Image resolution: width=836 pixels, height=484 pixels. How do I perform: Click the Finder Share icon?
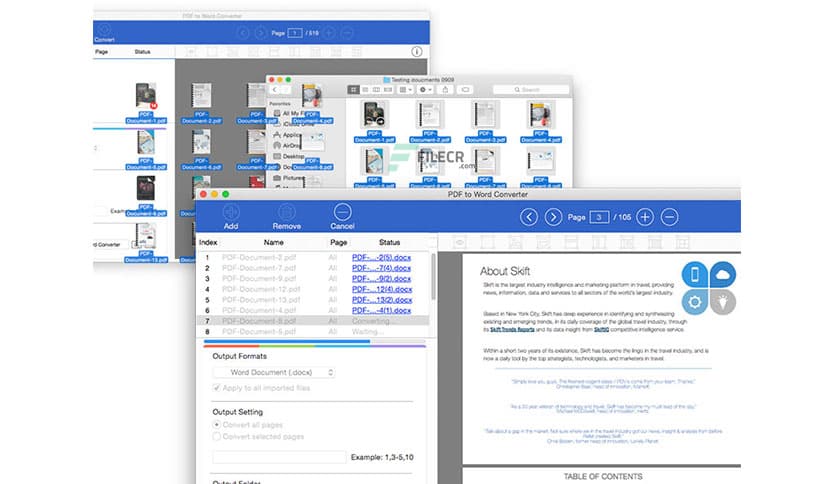445,90
